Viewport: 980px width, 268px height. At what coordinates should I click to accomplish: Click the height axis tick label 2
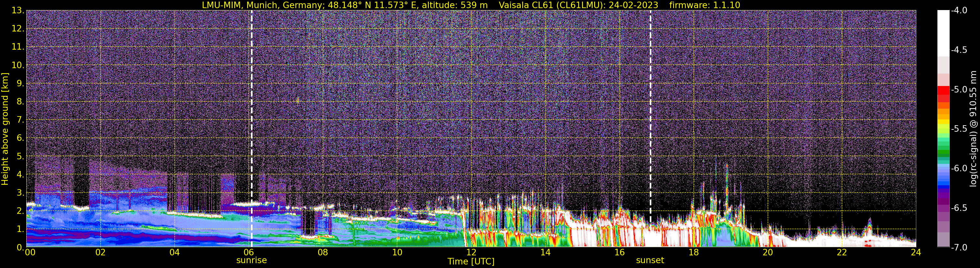[20, 211]
